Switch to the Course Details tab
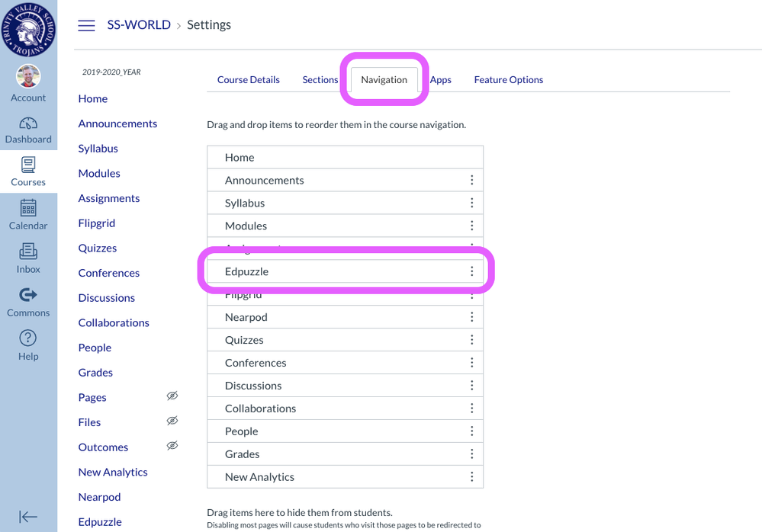The width and height of the screenshot is (762, 532). (249, 79)
